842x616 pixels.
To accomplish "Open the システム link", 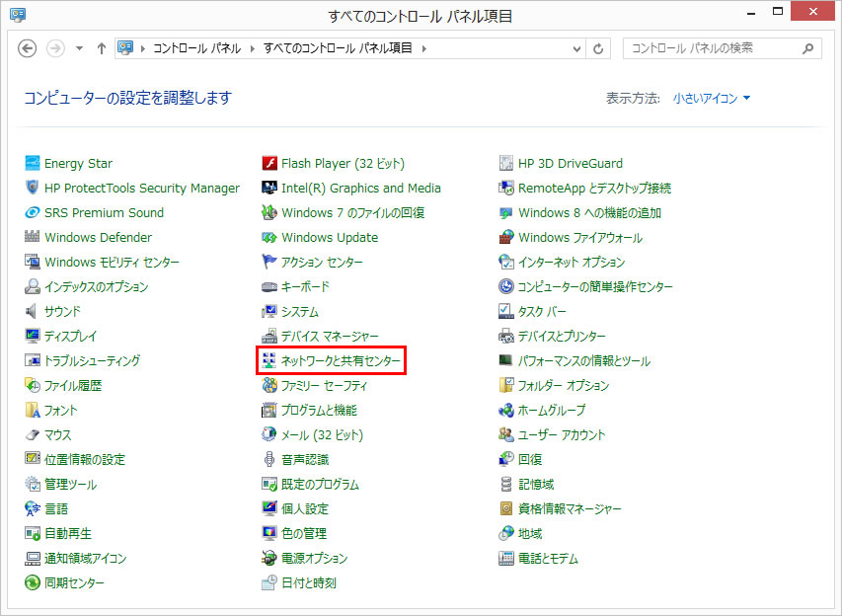I will tap(300, 312).
